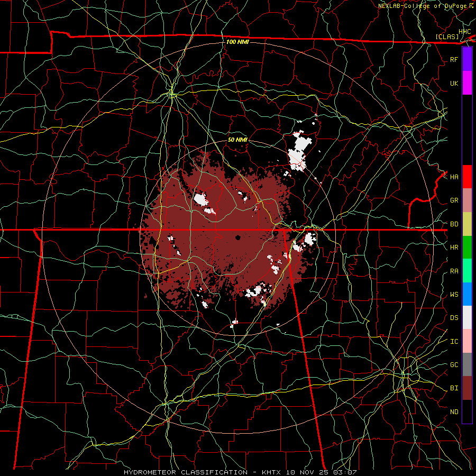Click the HA legend label

click(x=454, y=177)
